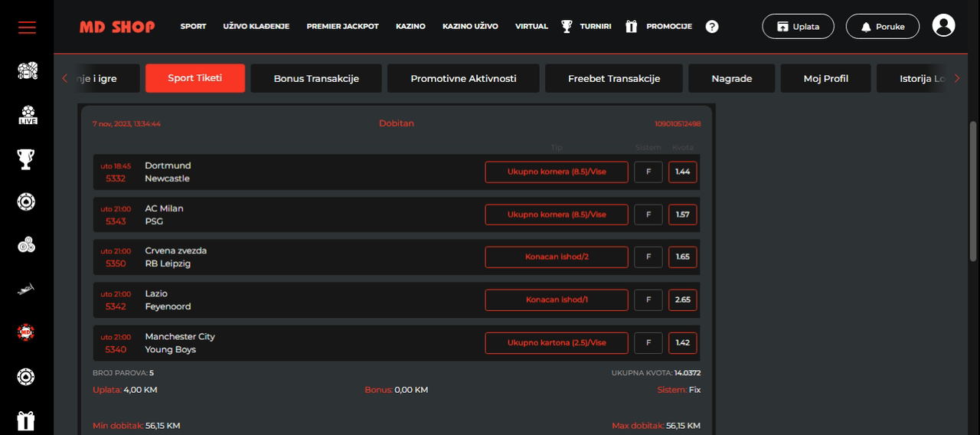Open PREMIER JACKPOT menu item
The width and height of the screenshot is (980, 435).
click(343, 27)
